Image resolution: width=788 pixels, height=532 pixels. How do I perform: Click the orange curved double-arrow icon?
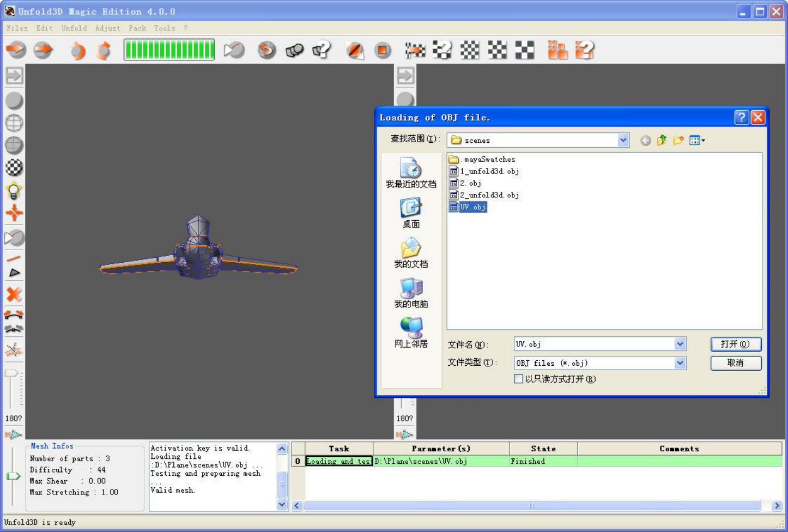pos(14,315)
